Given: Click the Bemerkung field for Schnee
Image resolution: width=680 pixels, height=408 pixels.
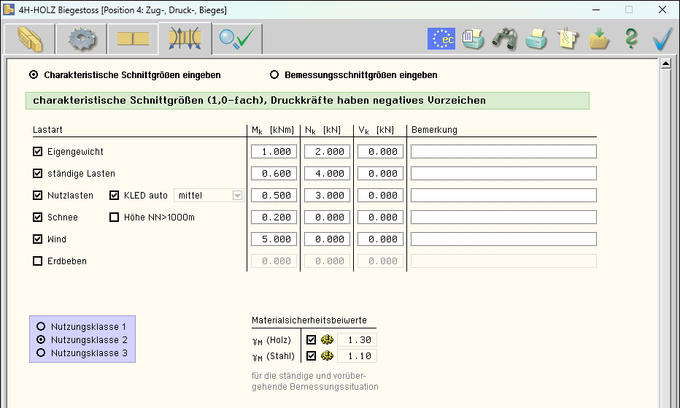Looking at the screenshot, I should pos(503,217).
